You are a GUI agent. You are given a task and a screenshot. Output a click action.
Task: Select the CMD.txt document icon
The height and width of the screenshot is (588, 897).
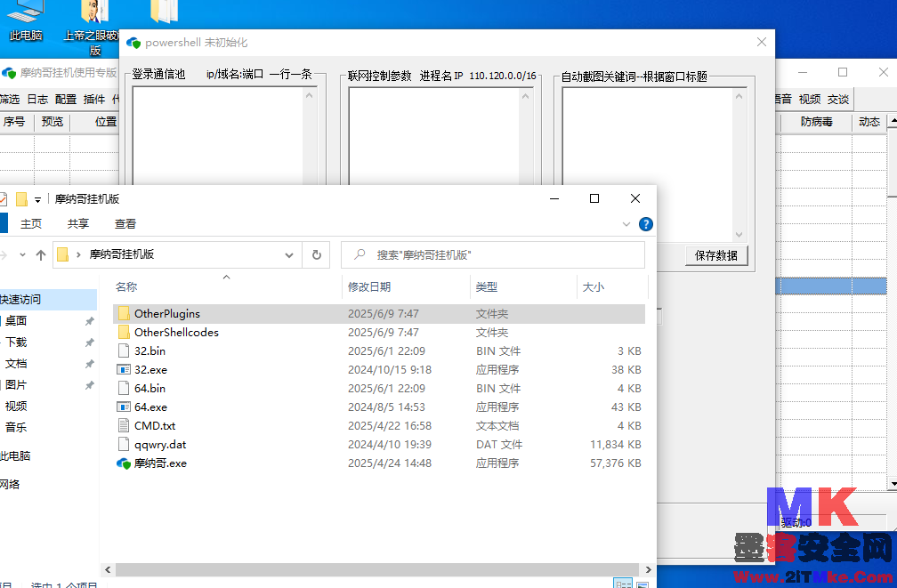(x=124, y=425)
